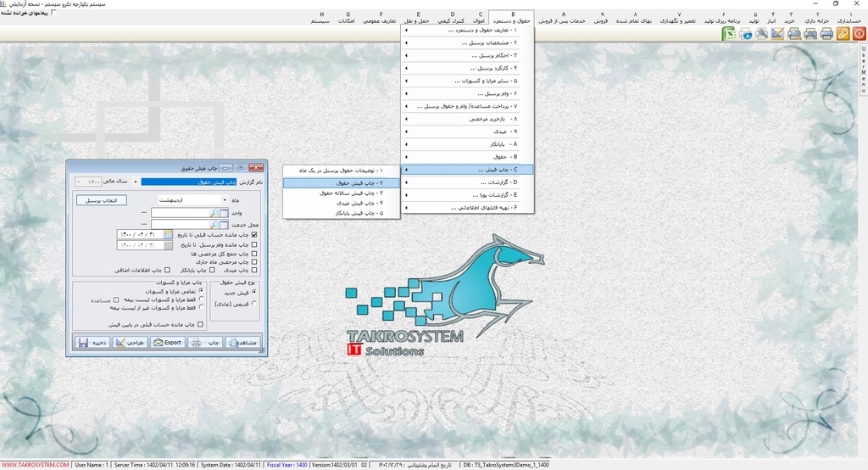Enable چاپ پایانکار checkbox
868x470 pixels.
click(212, 271)
